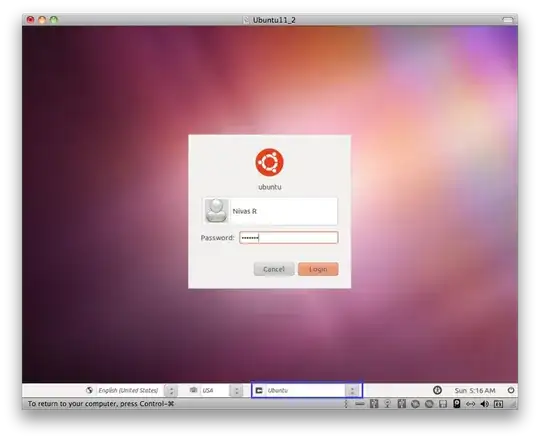Click the Ubuntu11_2 window title text
The image size is (540, 440).
pyautogui.click(x=274, y=20)
